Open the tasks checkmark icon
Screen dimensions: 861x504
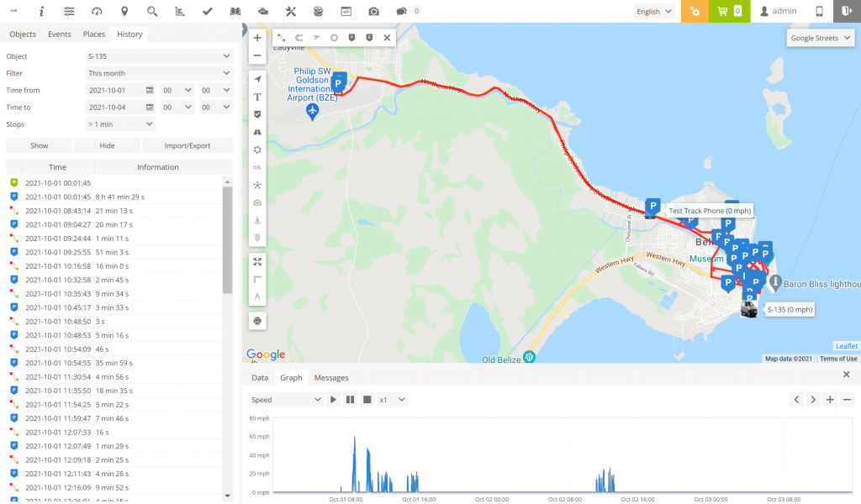click(x=208, y=11)
